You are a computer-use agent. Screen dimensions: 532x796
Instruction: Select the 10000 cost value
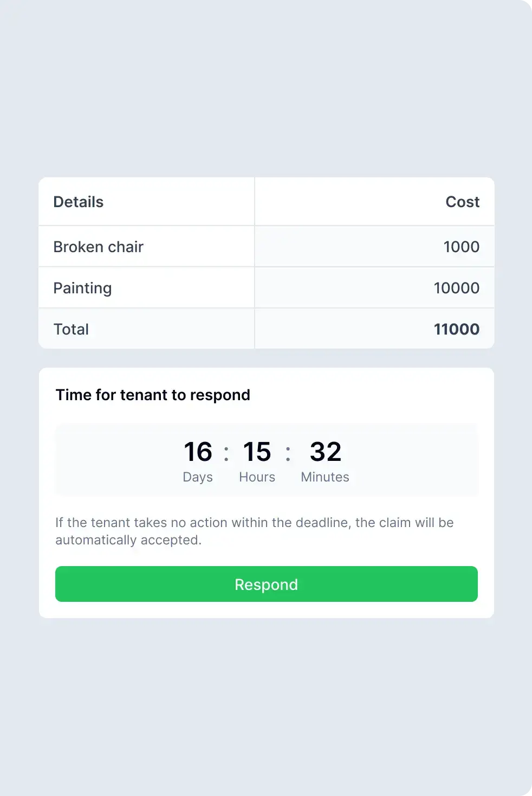(456, 288)
